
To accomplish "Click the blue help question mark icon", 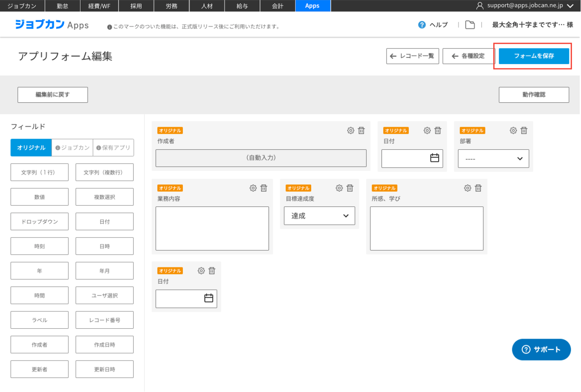I will pyautogui.click(x=422, y=25).
